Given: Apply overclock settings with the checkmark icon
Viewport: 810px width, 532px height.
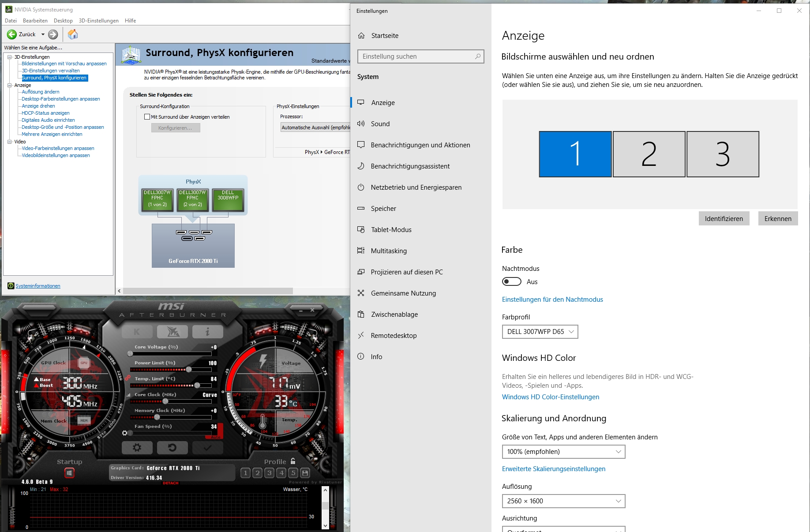Looking at the screenshot, I should [207, 448].
